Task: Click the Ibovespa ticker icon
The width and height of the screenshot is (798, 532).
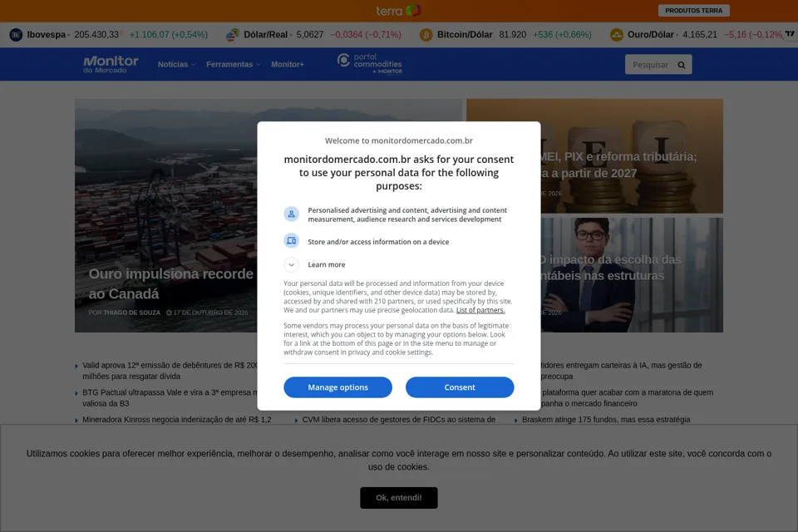Action: click(x=16, y=35)
